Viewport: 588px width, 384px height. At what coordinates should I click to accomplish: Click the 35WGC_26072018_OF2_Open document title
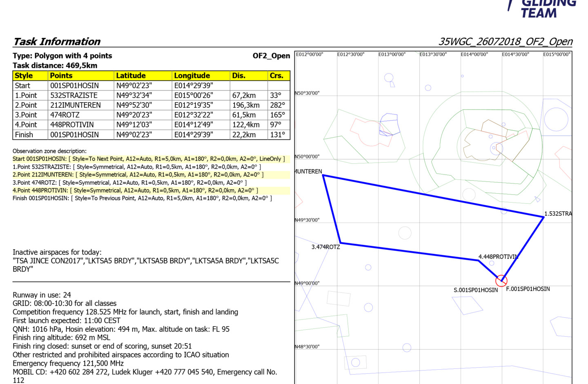[506, 42]
